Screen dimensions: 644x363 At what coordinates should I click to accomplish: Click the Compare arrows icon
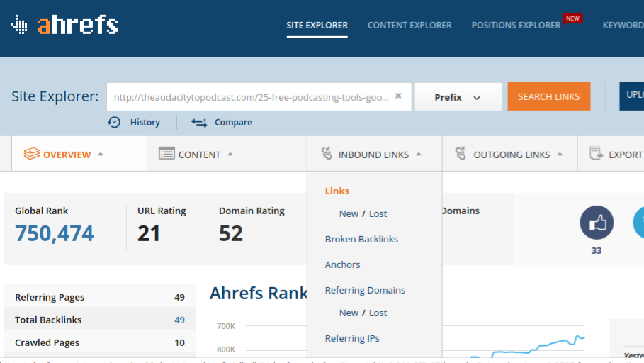click(x=199, y=123)
